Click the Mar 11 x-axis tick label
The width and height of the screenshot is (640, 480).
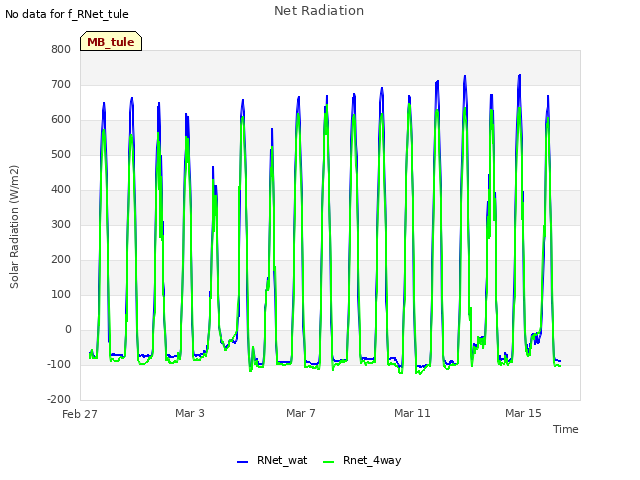(x=412, y=413)
